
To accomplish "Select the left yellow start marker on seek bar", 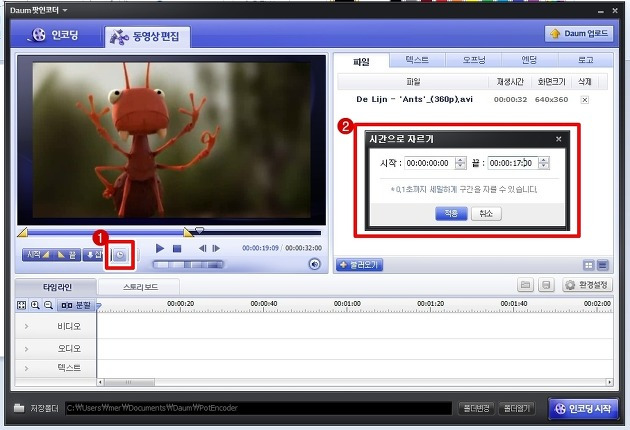I will pyautogui.click(x=22, y=232).
